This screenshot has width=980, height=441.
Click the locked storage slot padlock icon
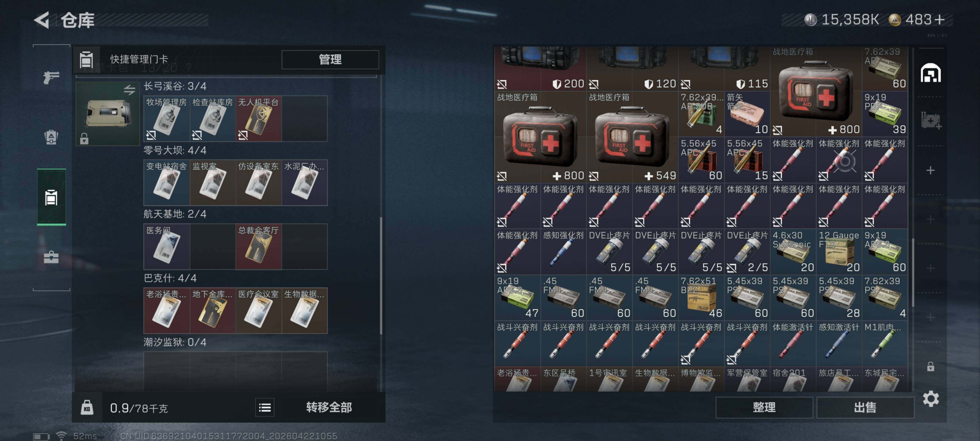(930, 366)
